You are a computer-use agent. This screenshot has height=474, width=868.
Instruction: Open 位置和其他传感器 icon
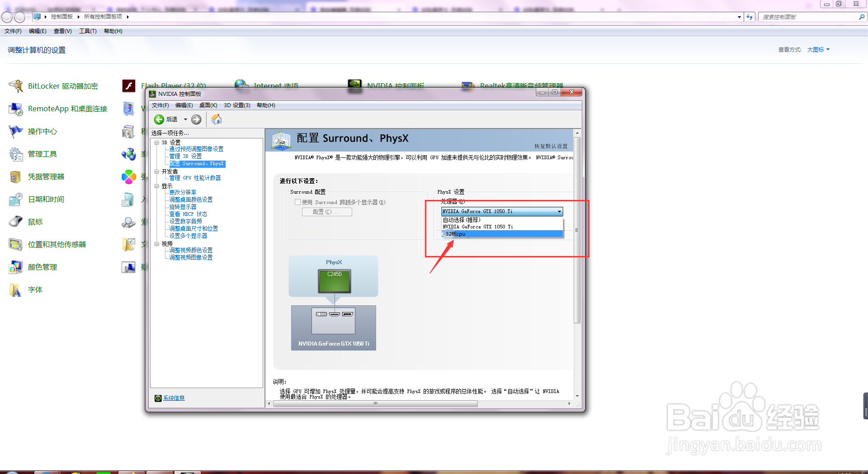16,244
